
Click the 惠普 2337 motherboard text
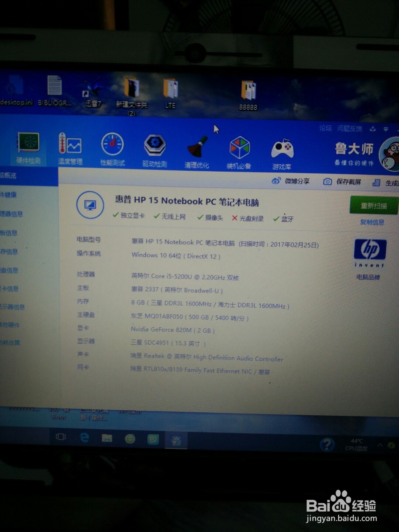pos(177,290)
